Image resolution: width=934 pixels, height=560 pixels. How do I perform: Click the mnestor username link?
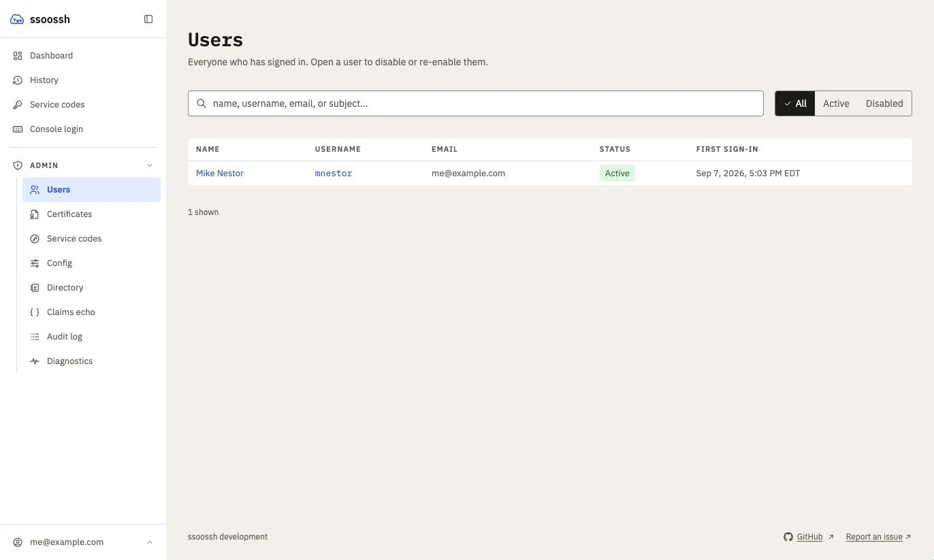pos(334,174)
